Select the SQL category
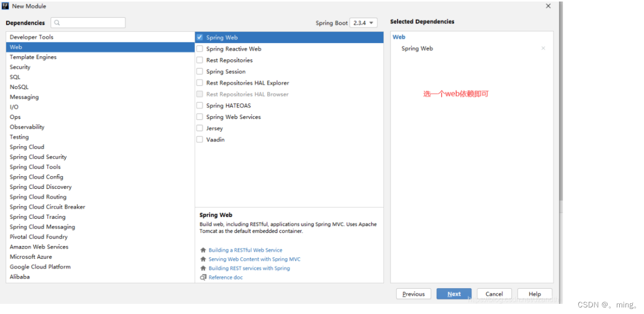The width and height of the screenshot is (644, 314). (x=100, y=77)
